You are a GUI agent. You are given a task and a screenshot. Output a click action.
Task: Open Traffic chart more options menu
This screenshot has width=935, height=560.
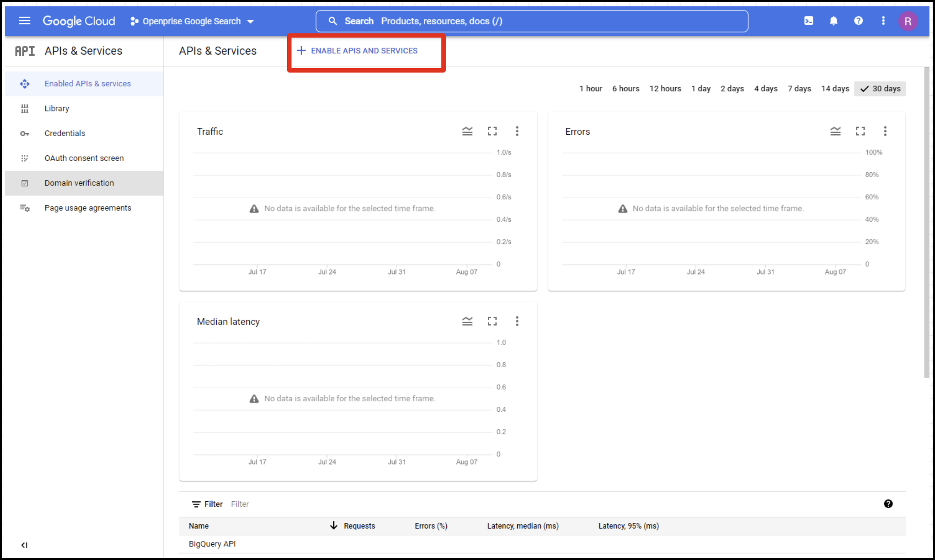517,131
